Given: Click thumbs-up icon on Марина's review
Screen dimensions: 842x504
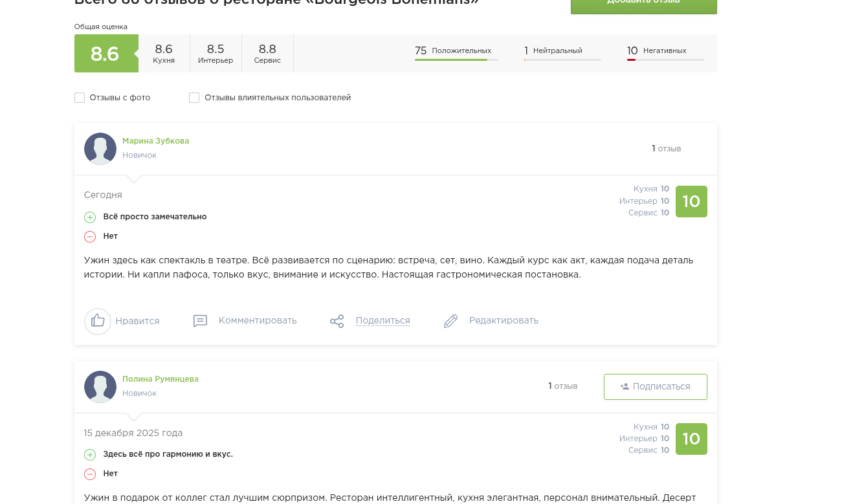Looking at the screenshot, I should pyautogui.click(x=98, y=321).
